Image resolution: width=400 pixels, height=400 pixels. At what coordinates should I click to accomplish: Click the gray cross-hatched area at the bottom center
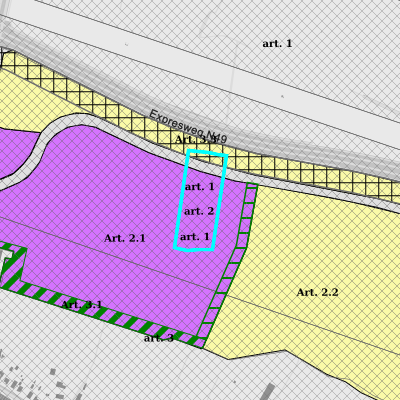point(167,373)
